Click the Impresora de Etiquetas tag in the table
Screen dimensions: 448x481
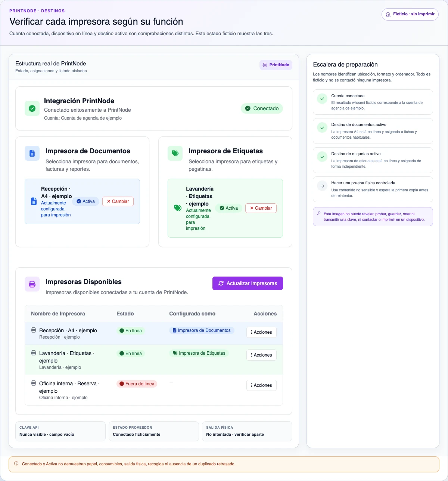tap(199, 353)
